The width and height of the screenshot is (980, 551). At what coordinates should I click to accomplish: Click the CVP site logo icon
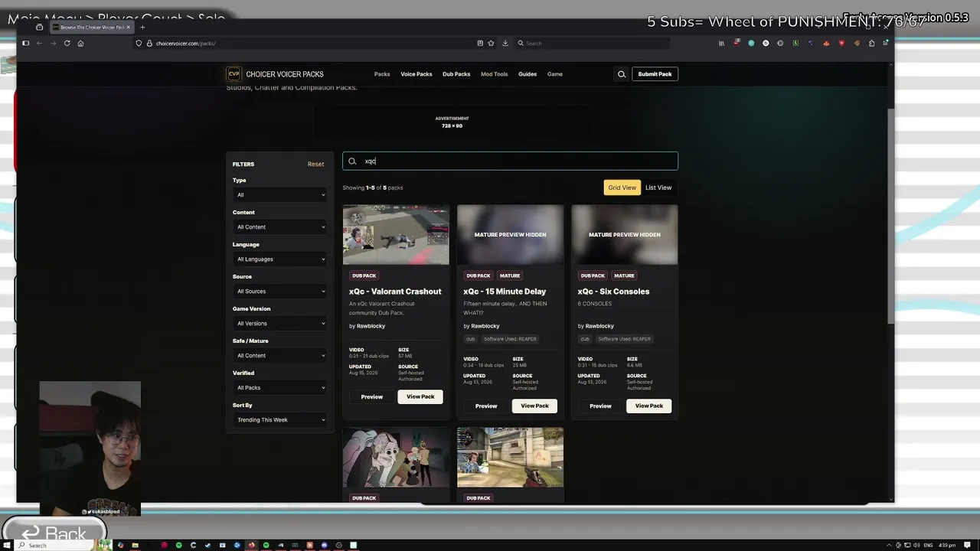click(x=234, y=74)
